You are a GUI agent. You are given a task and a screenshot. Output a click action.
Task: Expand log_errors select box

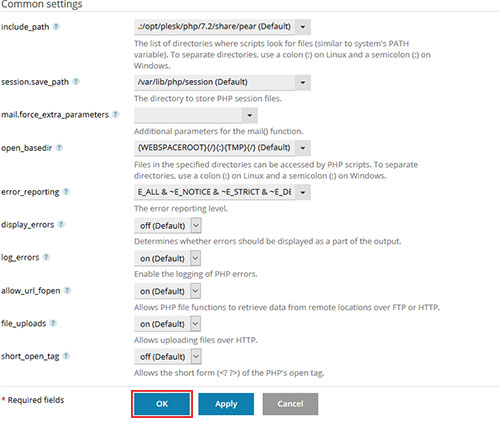pyautogui.click(x=196, y=258)
